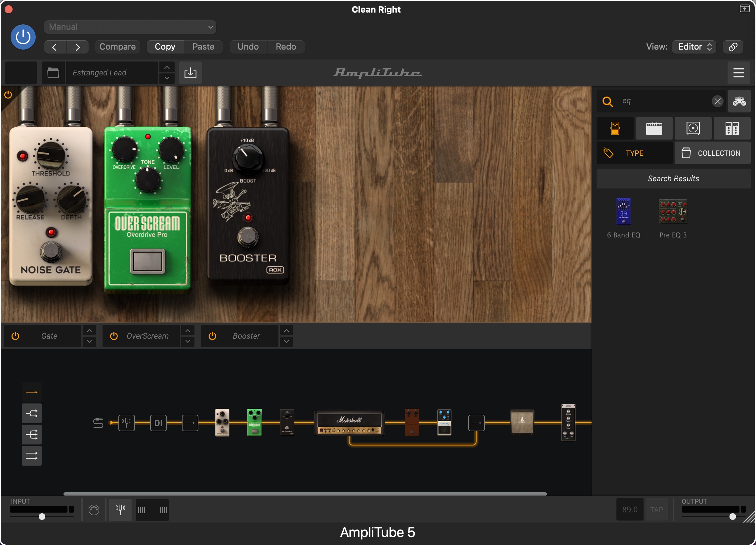Select the blue Delay pedal in chain
The image size is (756, 545).
(x=444, y=422)
